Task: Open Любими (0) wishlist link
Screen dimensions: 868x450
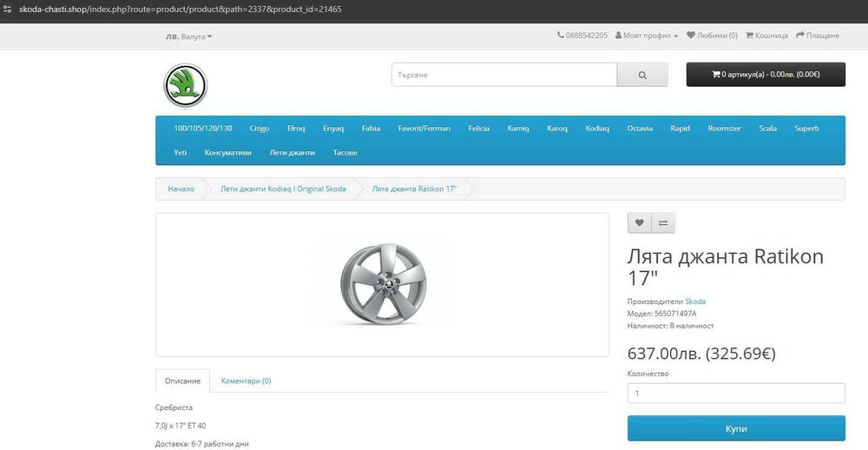Action: (x=712, y=36)
